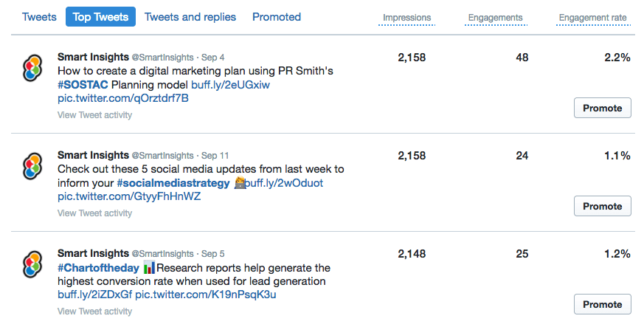Click Smart Insights avatar on Chartoftheday tweet

pyautogui.click(x=32, y=265)
